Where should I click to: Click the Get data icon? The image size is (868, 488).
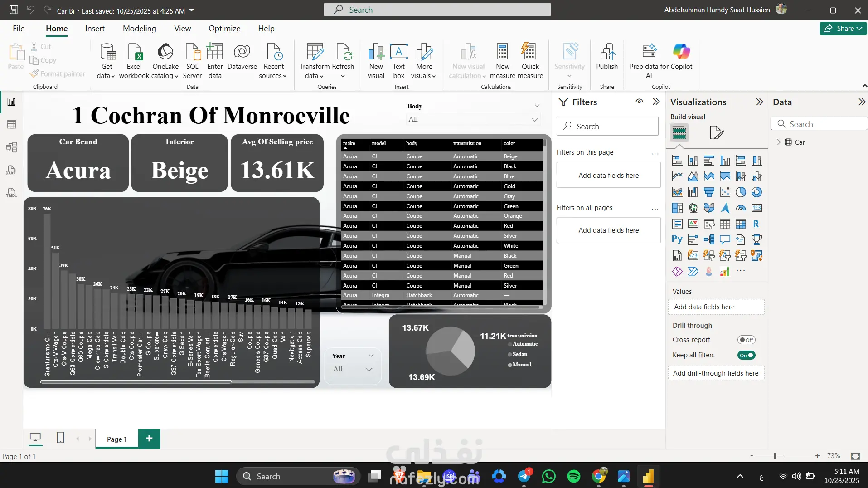click(107, 53)
